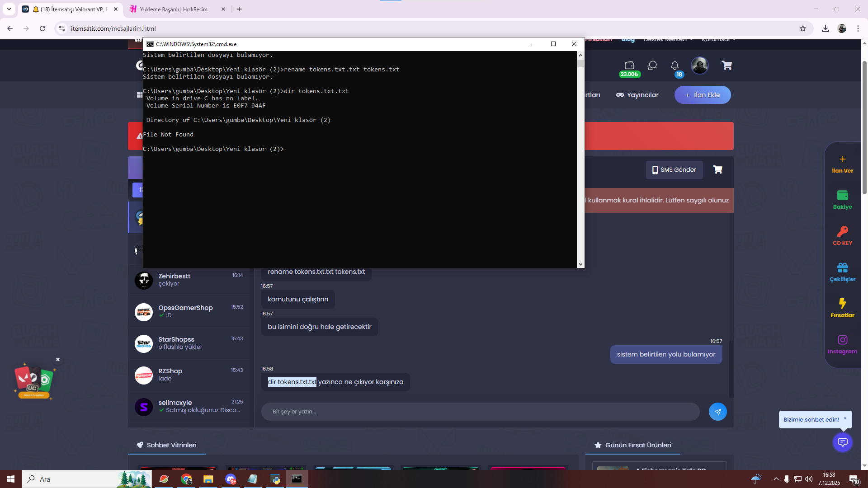868x488 pixels.
Task: Open the Yayıncılar menu item
Action: (x=637, y=95)
